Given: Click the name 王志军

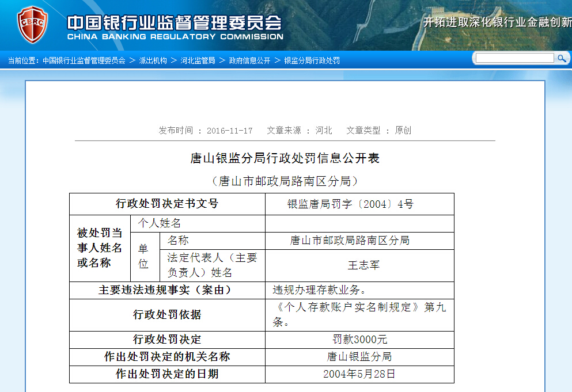Looking at the screenshot, I should tap(363, 265).
